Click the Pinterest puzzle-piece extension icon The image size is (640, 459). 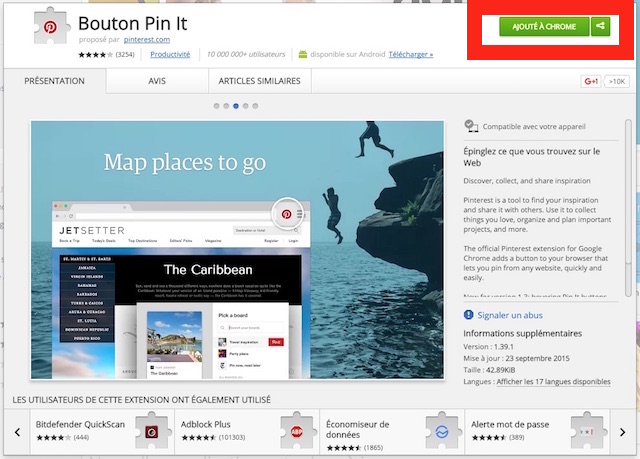click(x=51, y=27)
